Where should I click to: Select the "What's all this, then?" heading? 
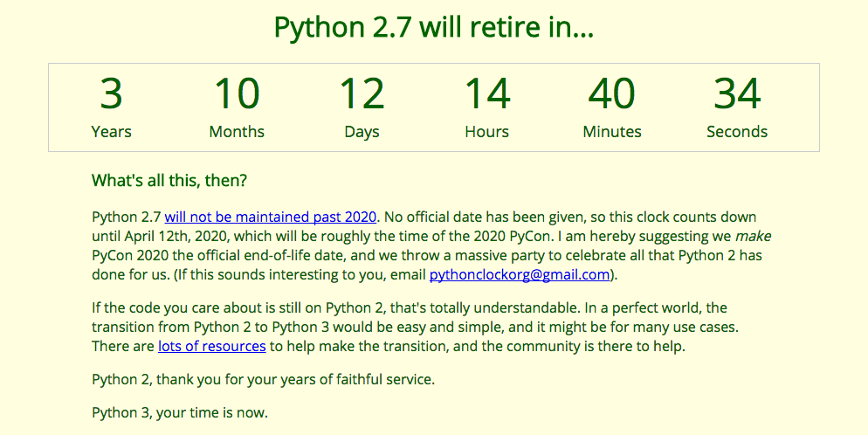point(169,181)
